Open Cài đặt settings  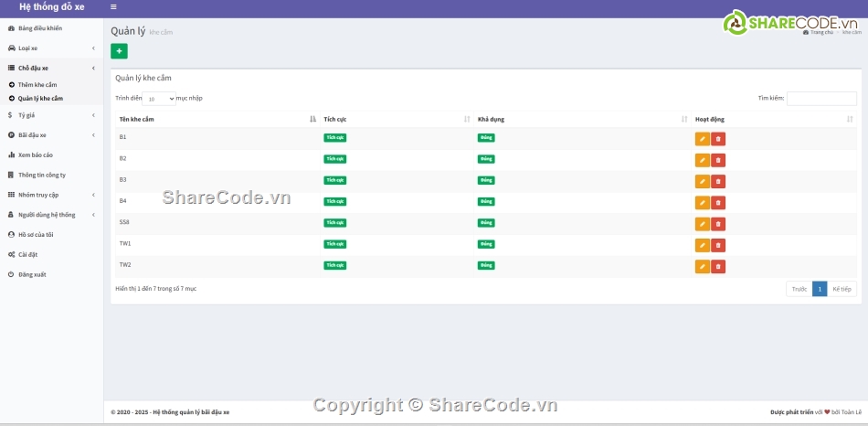pyautogui.click(x=51, y=255)
